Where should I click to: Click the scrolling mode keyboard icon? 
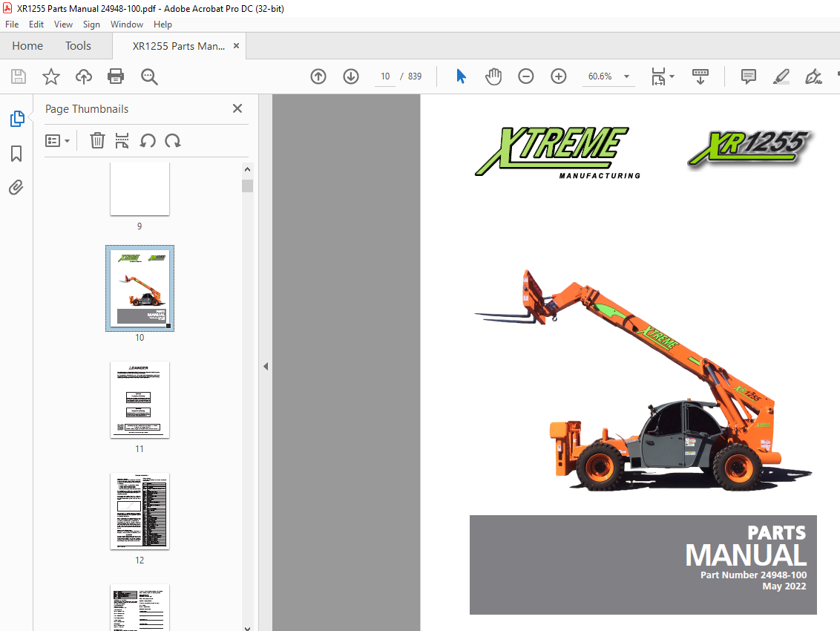pos(700,76)
